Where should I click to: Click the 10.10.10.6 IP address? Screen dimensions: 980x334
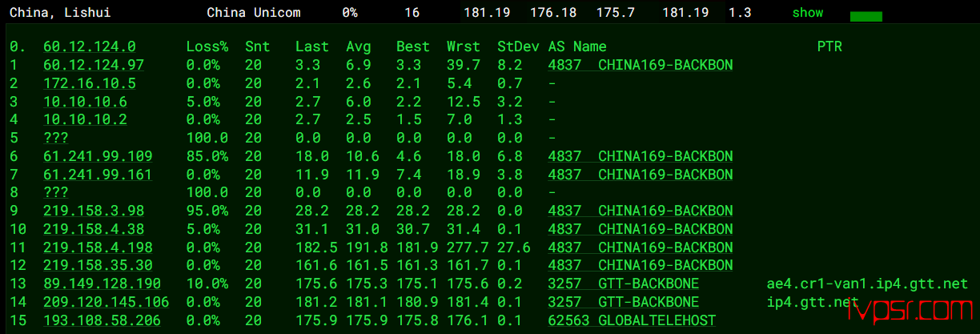[85, 102]
